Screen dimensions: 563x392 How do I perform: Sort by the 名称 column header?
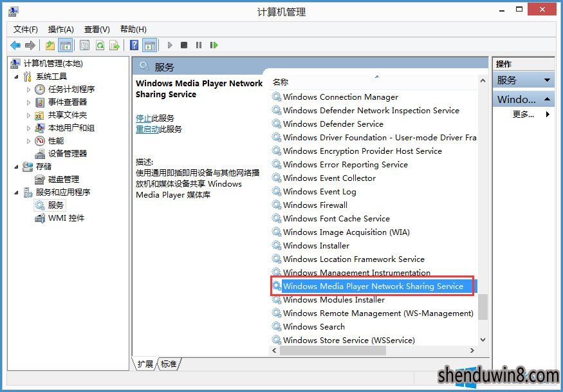click(373, 82)
